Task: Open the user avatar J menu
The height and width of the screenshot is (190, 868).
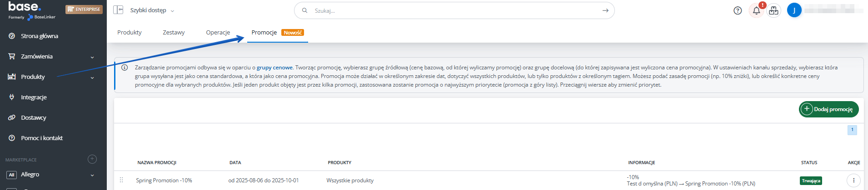Action: click(794, 10)
